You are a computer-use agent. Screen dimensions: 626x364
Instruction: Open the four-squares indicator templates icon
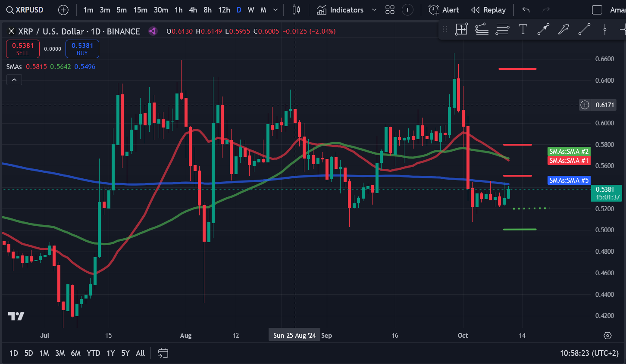[x=390, y=9]
